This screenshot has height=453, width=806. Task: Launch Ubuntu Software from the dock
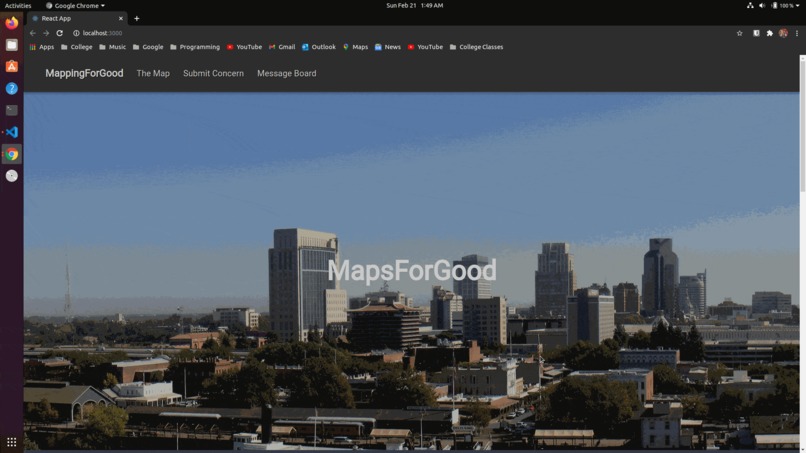pos(11,67)
